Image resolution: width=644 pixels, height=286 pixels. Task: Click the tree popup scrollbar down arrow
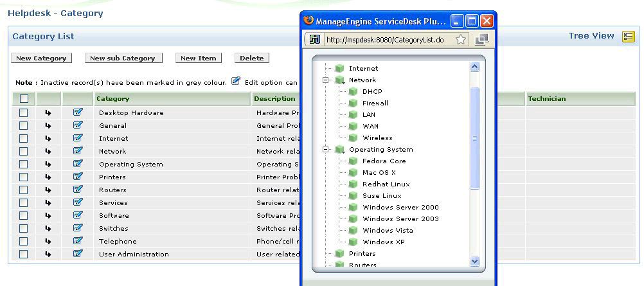(x=475, y=261)
